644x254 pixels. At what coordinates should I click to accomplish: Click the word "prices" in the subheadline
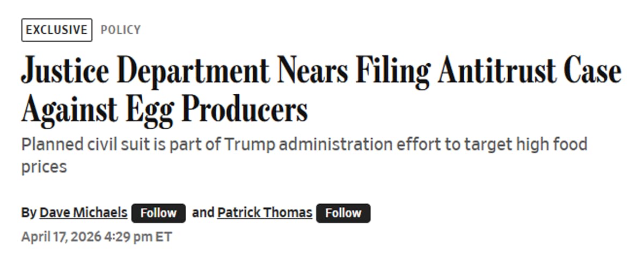click(x=44, y=167)
